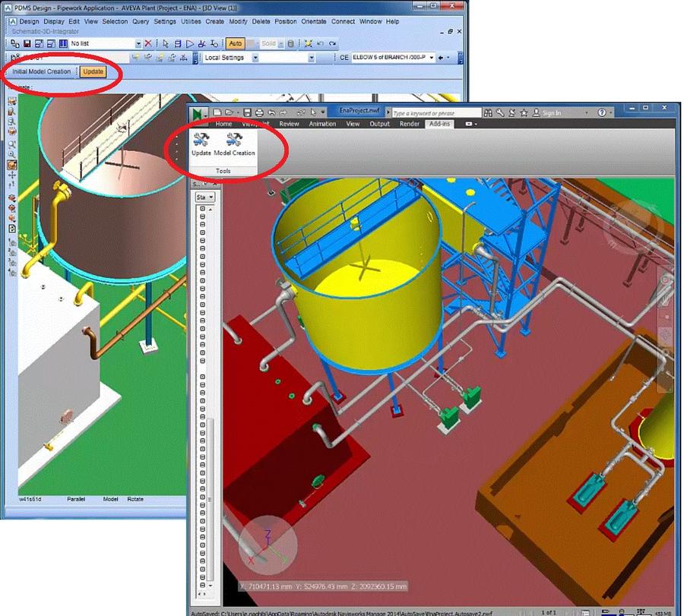Open the ELBOW 5 of BRANCH current element dropdown

point(432,58)
